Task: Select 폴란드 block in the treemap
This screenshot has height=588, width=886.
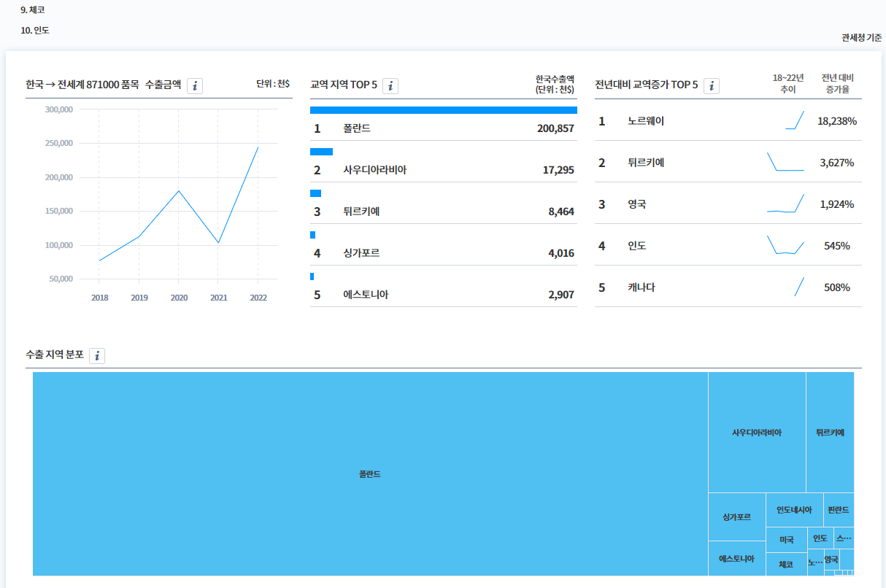Action: 370,474
